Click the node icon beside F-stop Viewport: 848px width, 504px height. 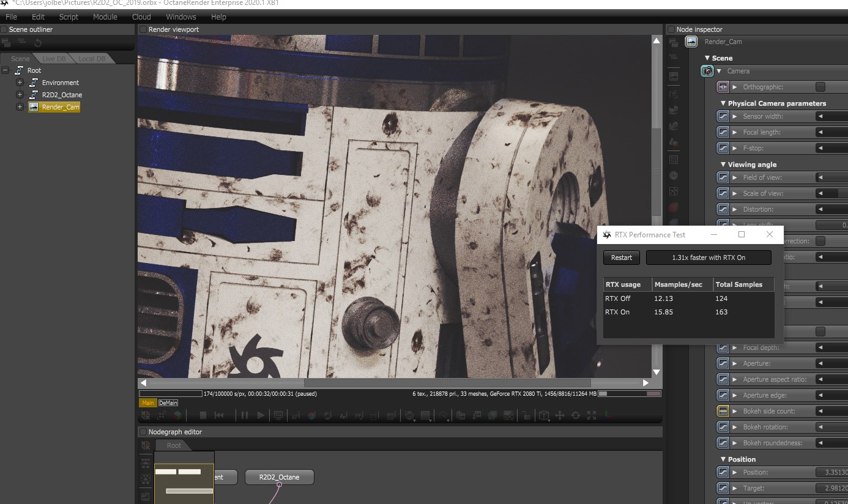click(723, 148)
